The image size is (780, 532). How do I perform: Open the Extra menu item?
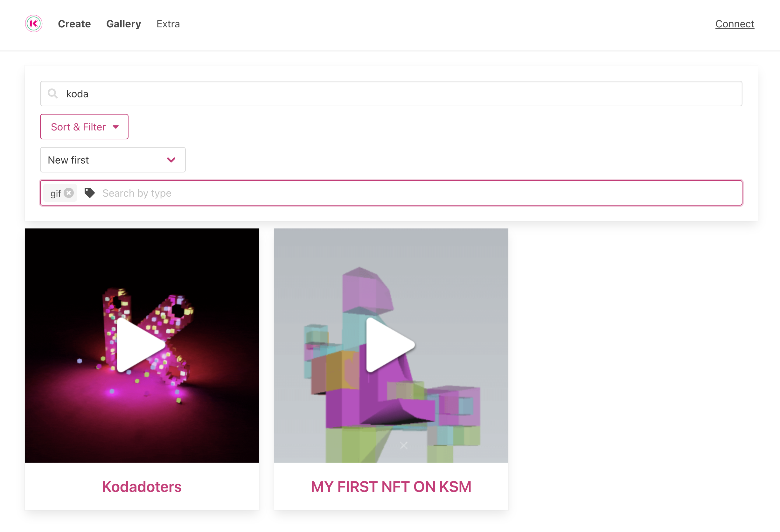click(x=168, y=24)
